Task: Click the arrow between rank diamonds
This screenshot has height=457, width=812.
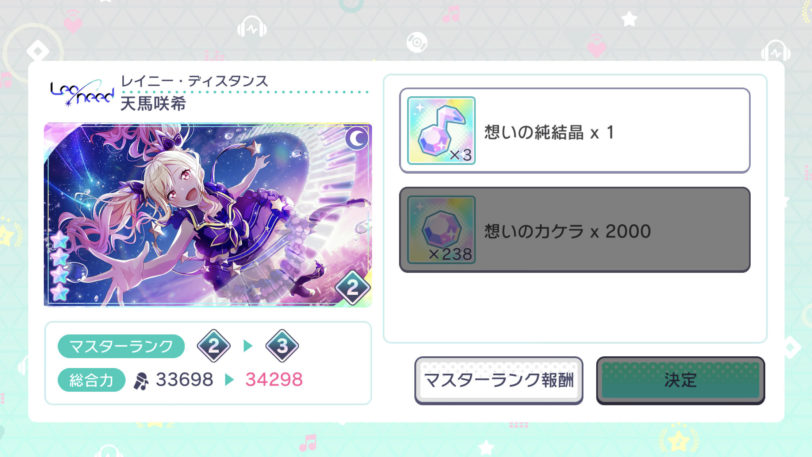Action: [x=248, y=346]
